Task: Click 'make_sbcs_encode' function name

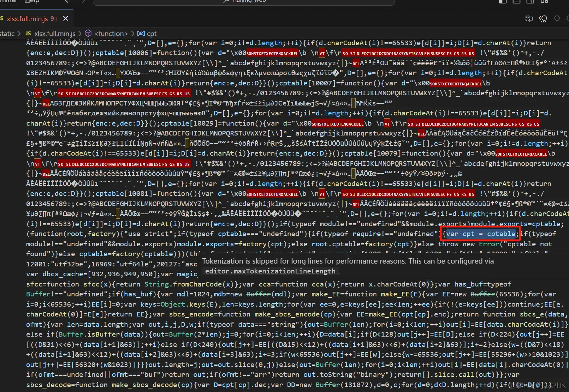Action: (287, 314)
